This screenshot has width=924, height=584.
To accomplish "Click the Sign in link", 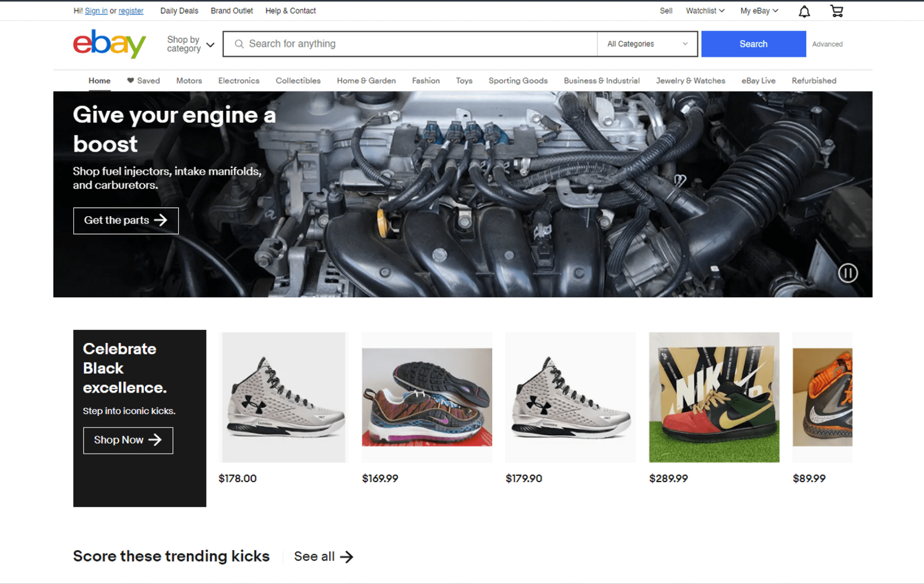I will click(x=96, y=11).
